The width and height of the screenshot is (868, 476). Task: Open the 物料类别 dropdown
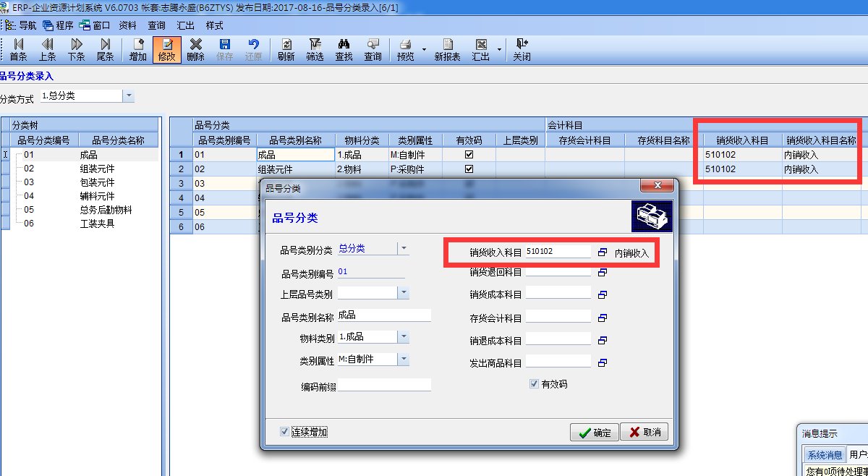point(404,337)
